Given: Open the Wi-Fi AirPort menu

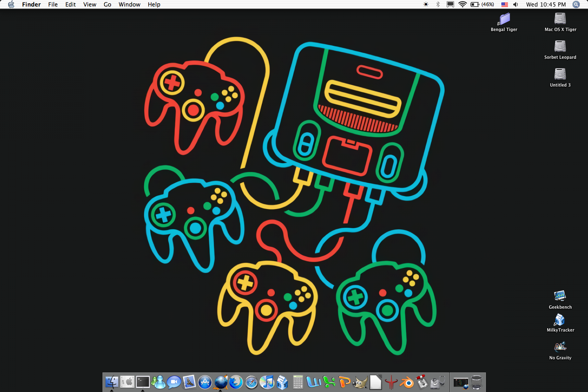Looking at the screenshot, I should tap(463, 4).
